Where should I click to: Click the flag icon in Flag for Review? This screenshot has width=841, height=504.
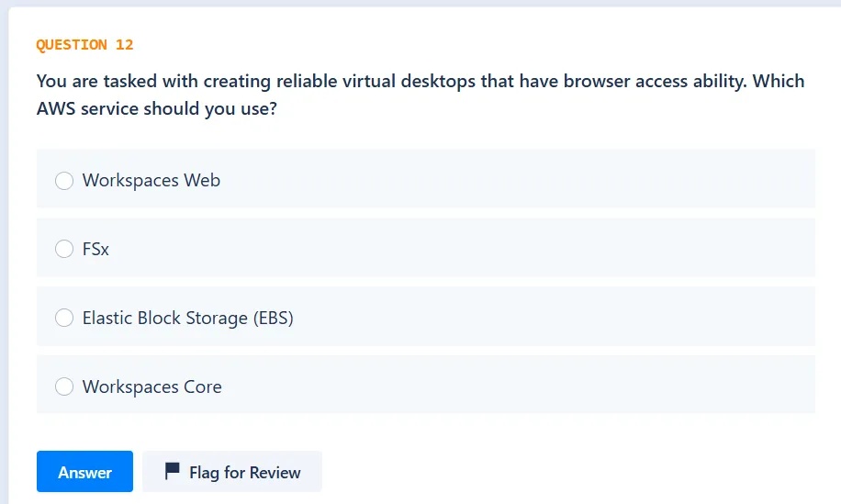click(x=172, y=472)
